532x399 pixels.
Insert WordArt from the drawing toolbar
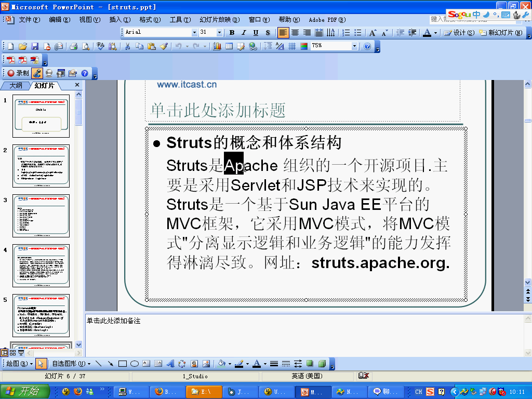(x=170, y=364)
